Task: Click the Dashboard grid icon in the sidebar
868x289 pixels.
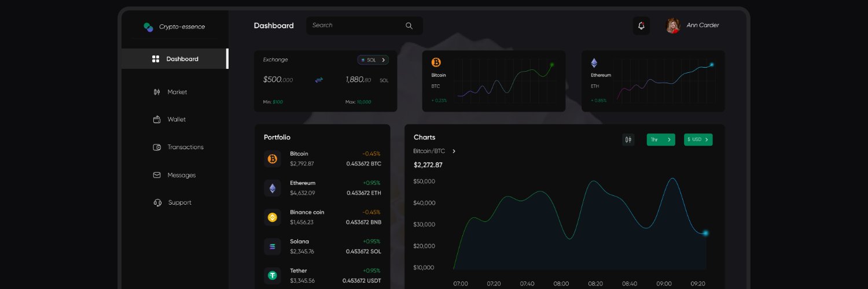Action: click(156, 59)
